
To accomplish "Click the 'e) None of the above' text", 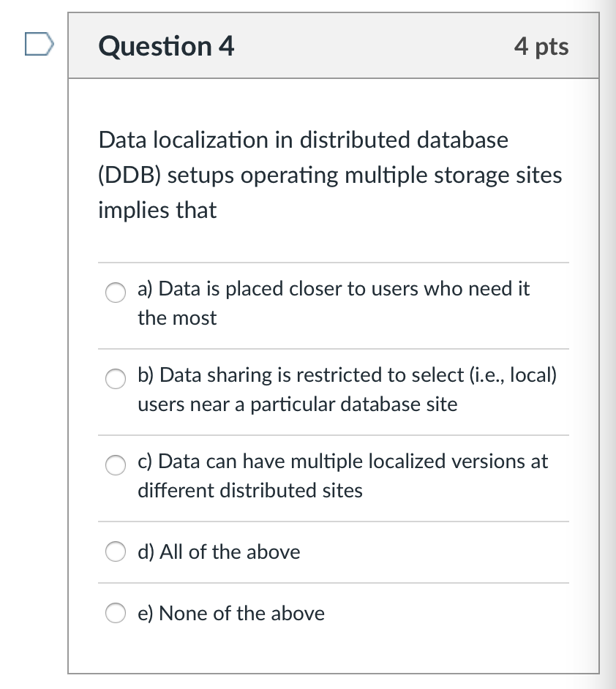I will click(x=230, y=613).
